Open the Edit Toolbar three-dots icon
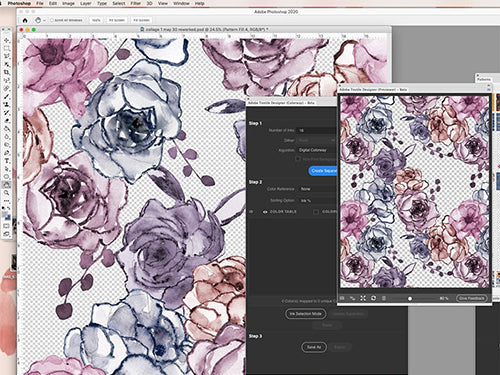This screenshot has width=500, height=375. click(6, 201)
